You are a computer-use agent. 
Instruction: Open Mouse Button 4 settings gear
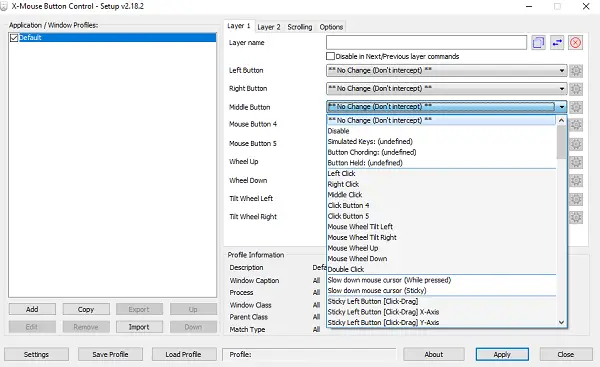pyautogui.click(x=576, y=125)
